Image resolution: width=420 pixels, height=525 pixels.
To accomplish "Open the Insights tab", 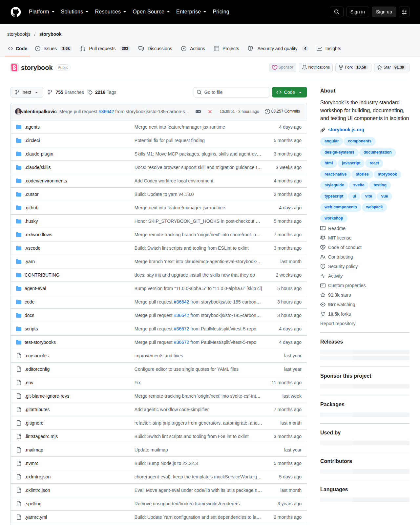I will [x=329, y=49].
